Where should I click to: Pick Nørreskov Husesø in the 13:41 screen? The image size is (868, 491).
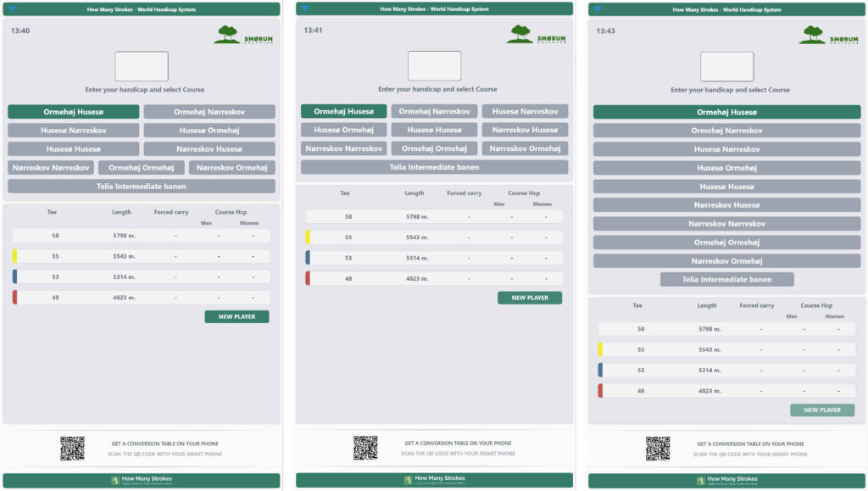[x=525, y=130]
